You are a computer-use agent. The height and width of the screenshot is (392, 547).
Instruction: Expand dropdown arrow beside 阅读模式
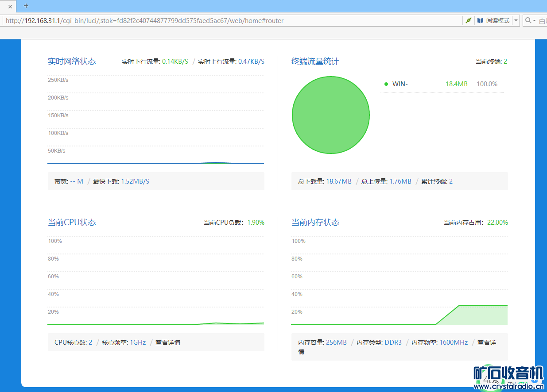516,20
